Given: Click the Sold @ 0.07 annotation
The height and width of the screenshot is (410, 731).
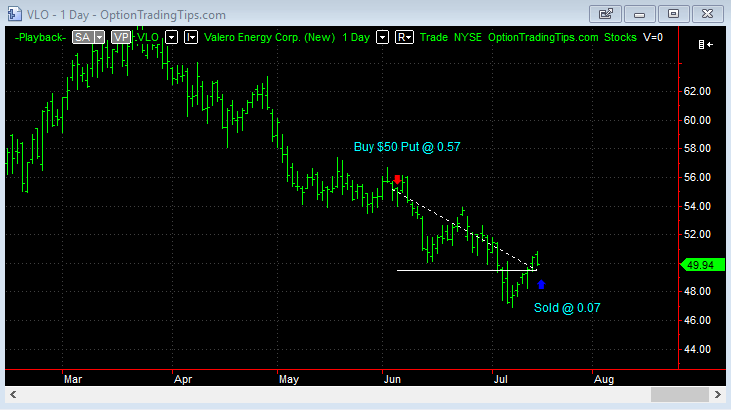Looking at the screenshot, I should pyautogui.click(x=567, y=308).
